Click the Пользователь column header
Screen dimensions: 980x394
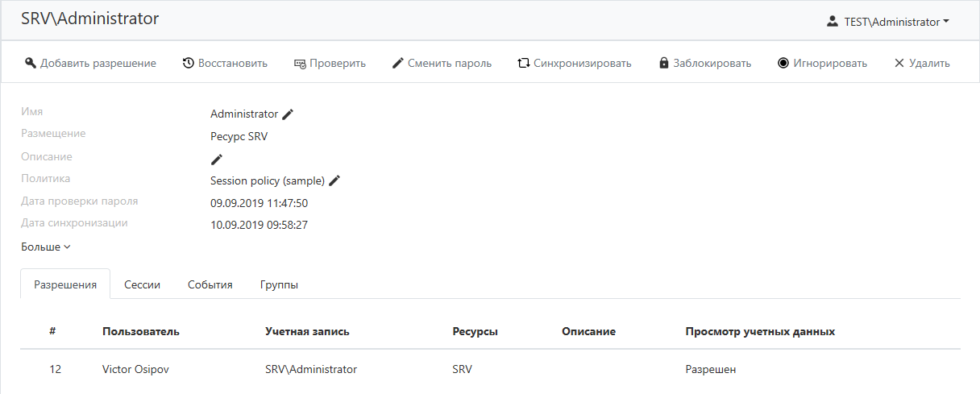(141, 331)
